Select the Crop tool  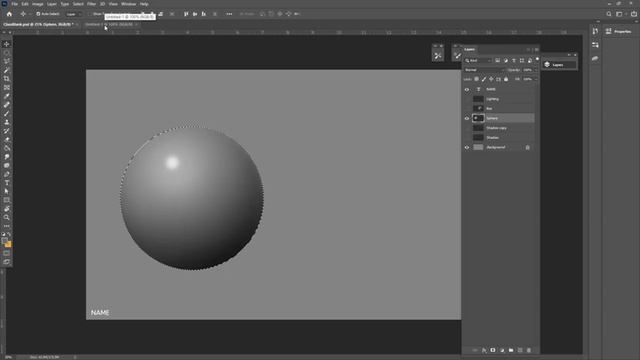pyautogui.click(x=7, y=79)
